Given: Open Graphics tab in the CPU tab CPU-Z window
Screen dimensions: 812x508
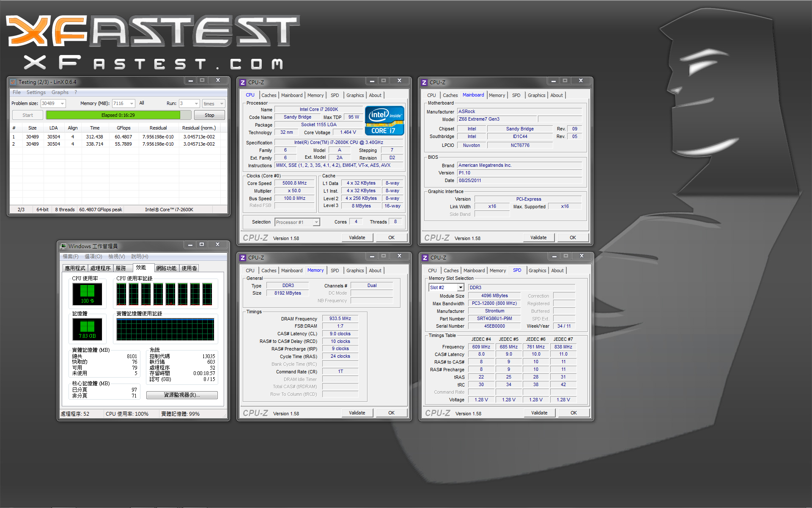Looking at the screenshot, I should click(355, 95).
